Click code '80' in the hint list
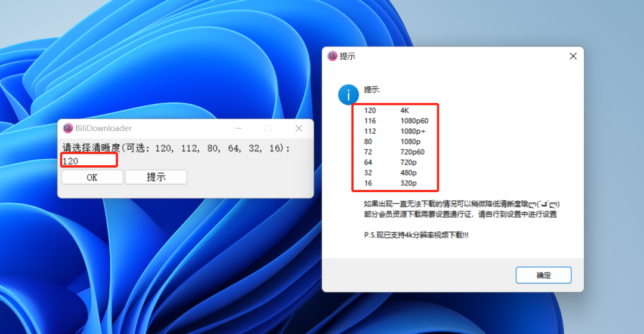644x334 pixels. (367, 142)
